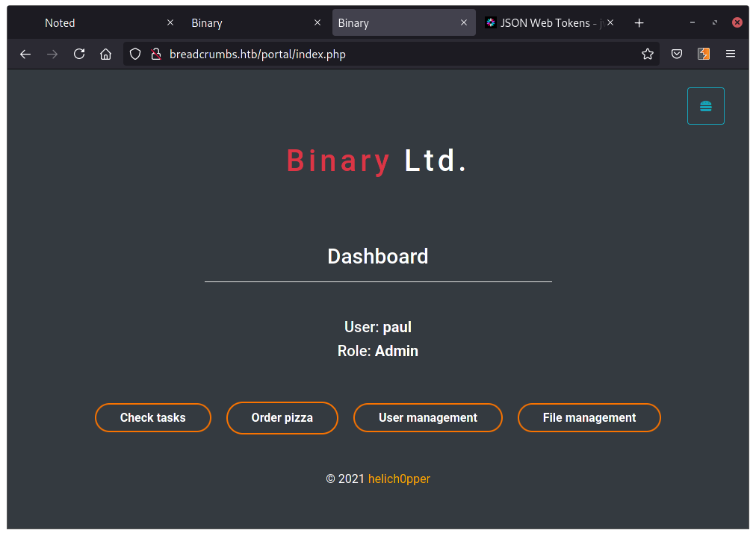Open User management
Screen dimensions: 756x536
point(428,418)
